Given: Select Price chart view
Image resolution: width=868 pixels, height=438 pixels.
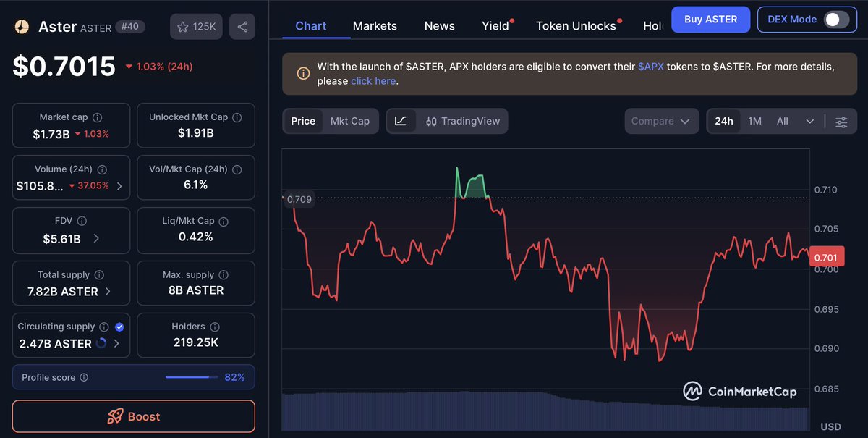Looking at the screenshot, I should tap(303, 122).
